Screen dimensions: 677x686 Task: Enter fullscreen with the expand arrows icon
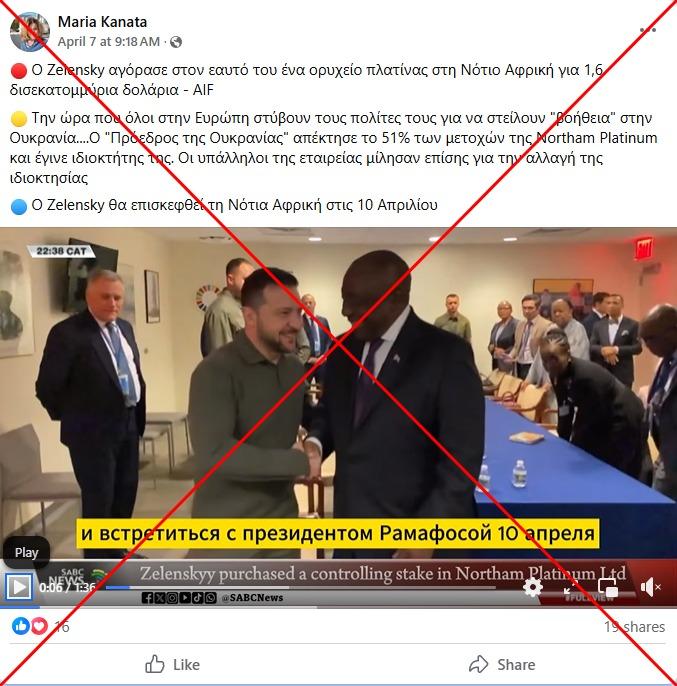coord(570,587)
